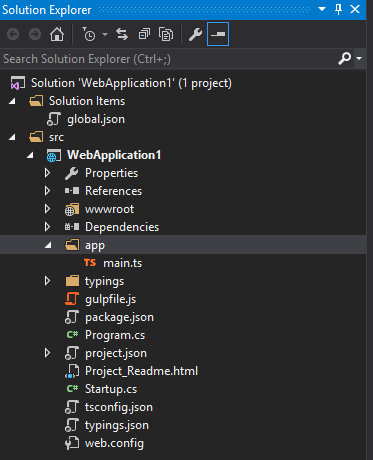Image resolution: width=373 pixels, height=460 pixels.
Task: Toggle the Show All Files button
Action: click(166, 34)
